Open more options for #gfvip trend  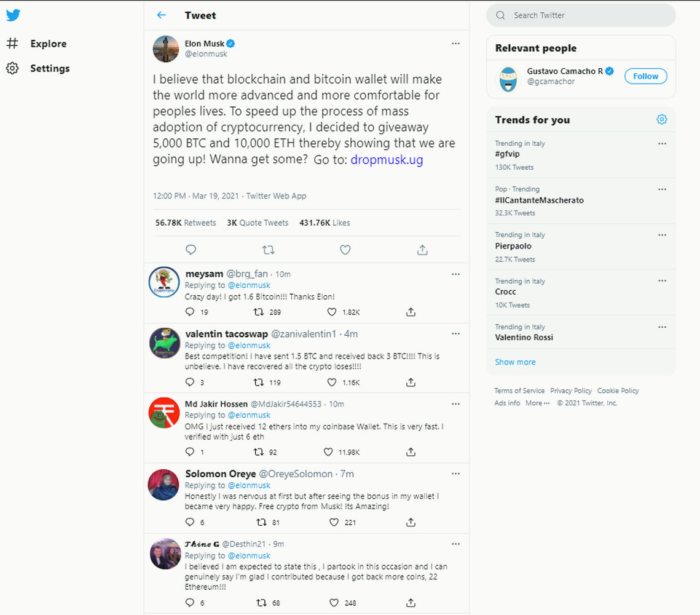[662, 143]
